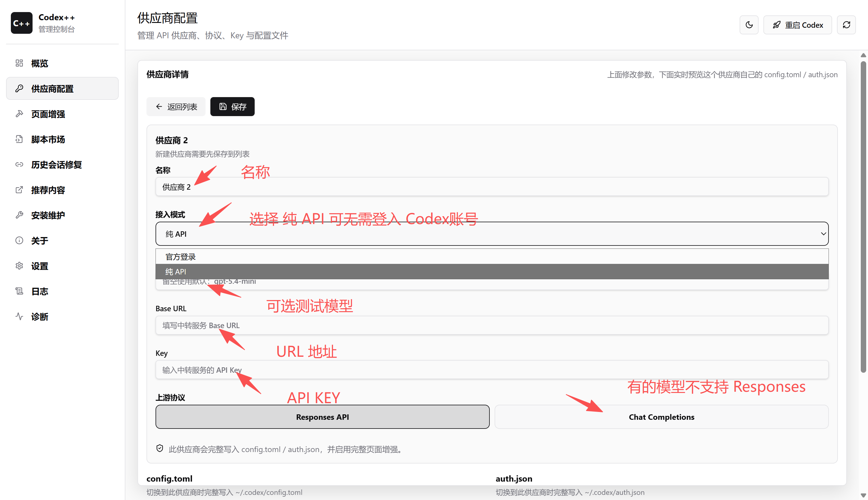Click the info circle icon beside 关于
Image resolution: width=868 pixels, height=500 pixels.
point(19,240)
